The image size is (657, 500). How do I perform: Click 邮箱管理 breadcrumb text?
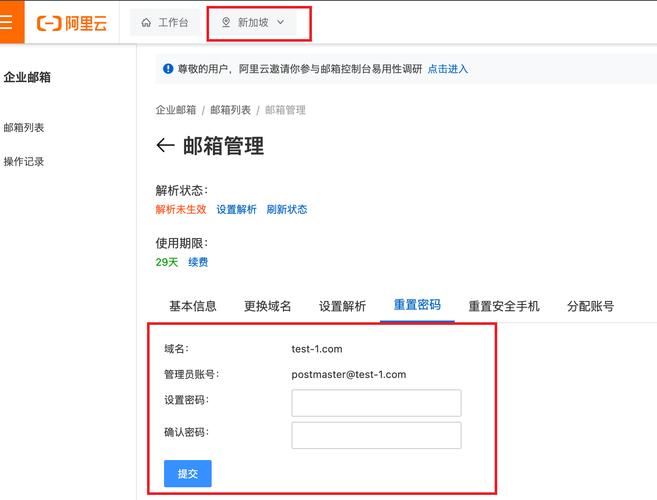[x=285, y=110]
